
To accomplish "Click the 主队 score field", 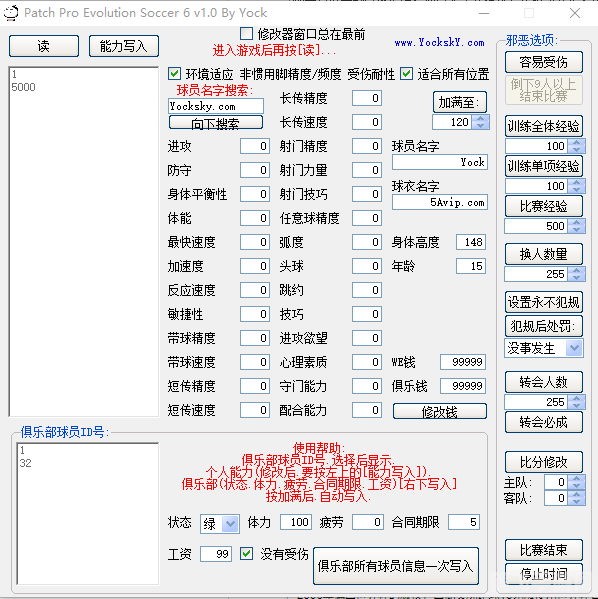I will pos(556,482).
